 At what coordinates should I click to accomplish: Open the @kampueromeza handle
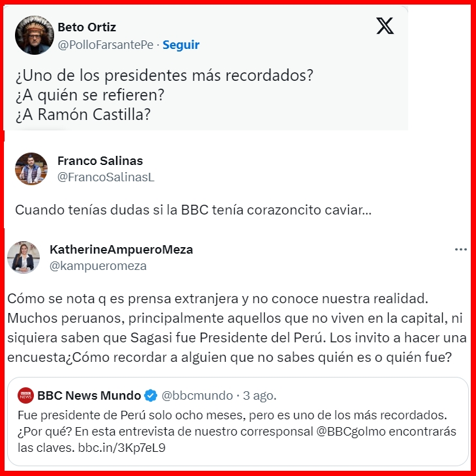(x=98, y=265)
